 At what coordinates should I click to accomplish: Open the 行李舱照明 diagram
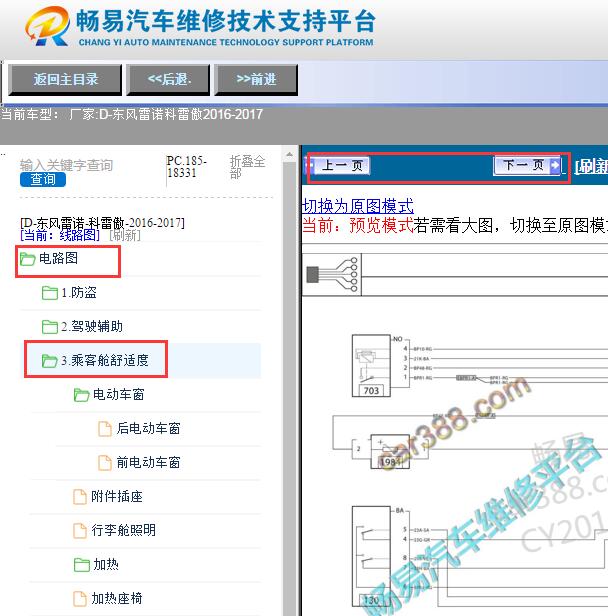pos(123,530)
